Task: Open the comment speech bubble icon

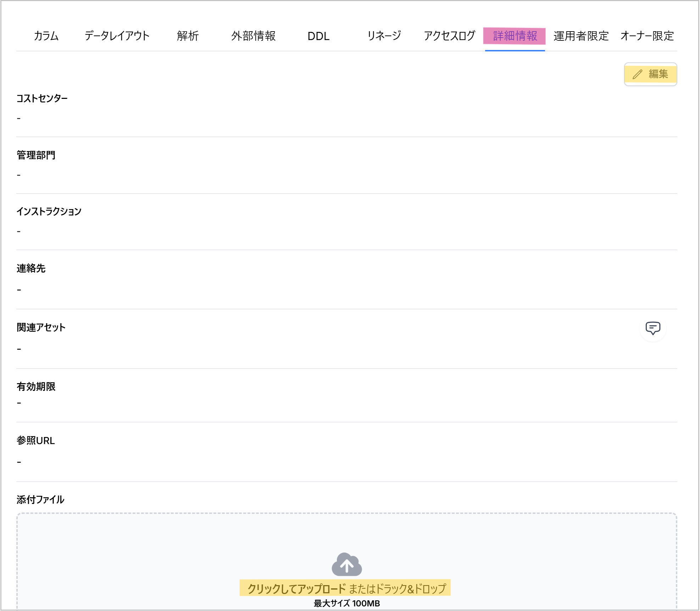Action: tap(653, 328)
